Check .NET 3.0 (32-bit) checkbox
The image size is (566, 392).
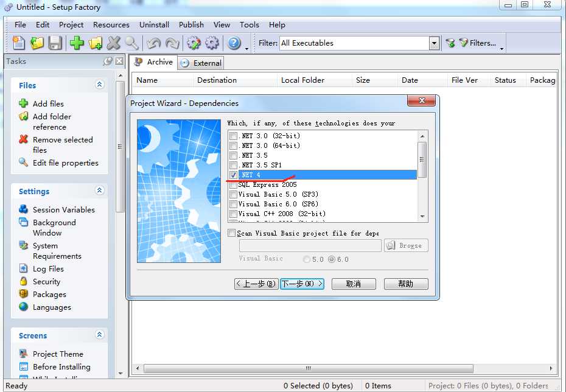pos(233,136)
